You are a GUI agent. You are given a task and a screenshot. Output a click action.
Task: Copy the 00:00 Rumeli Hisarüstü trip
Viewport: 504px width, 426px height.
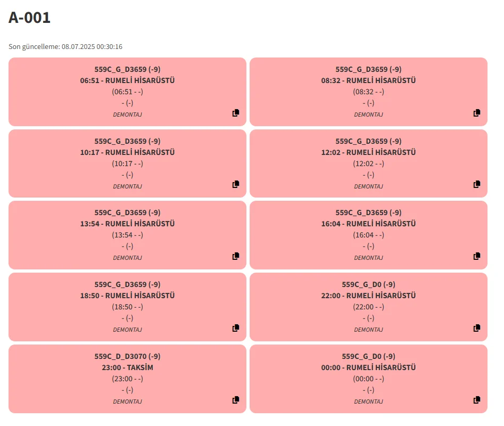pos(477,400)
